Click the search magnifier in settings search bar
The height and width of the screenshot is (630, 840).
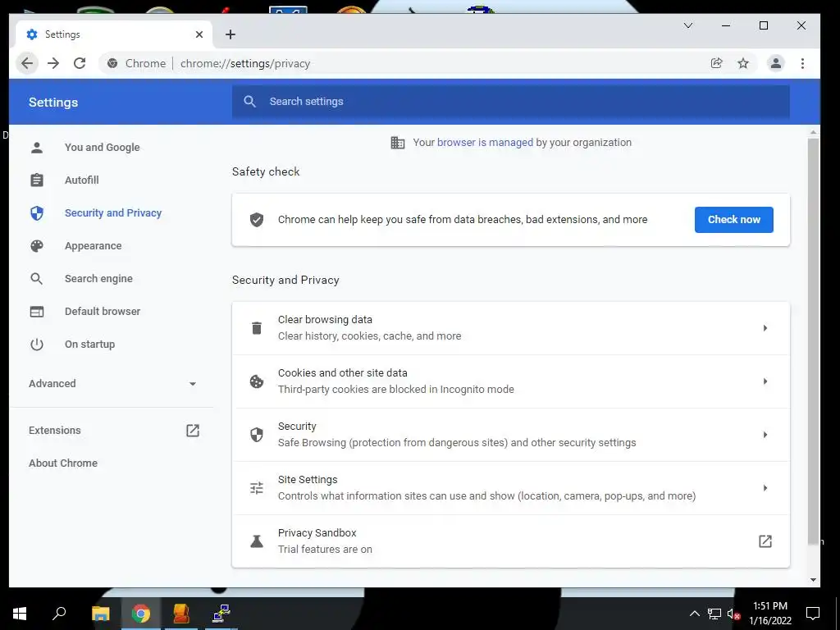[249, 101]
